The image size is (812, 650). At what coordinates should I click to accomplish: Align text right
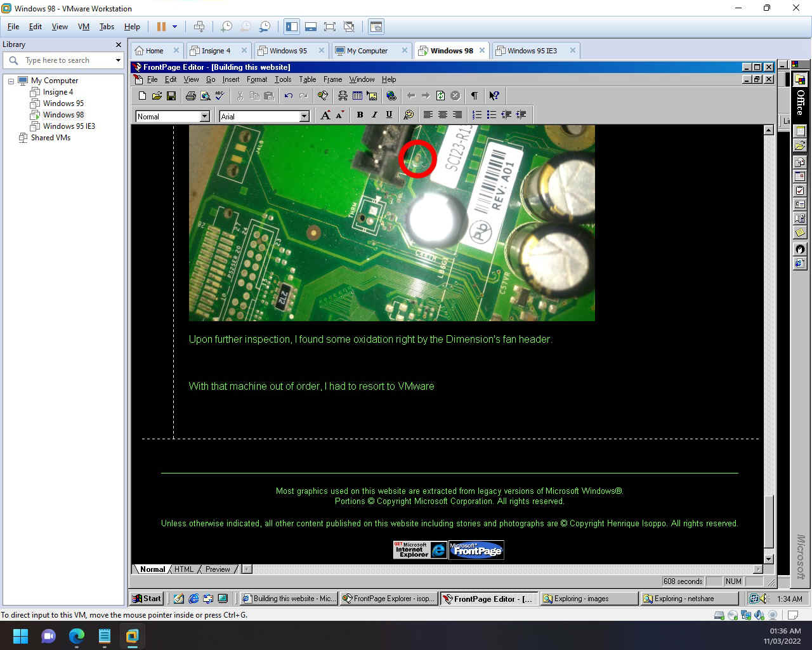[x=457, y=115]
